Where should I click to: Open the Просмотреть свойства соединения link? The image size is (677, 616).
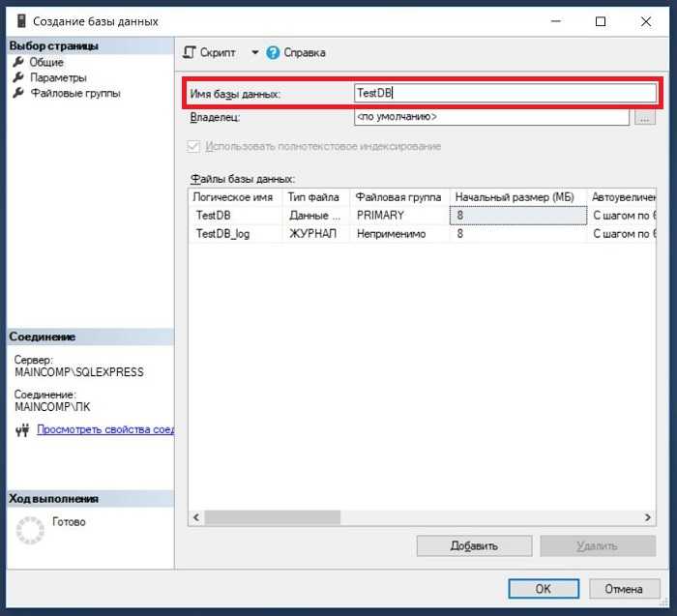pyautogui.click(x=104, y=430)
